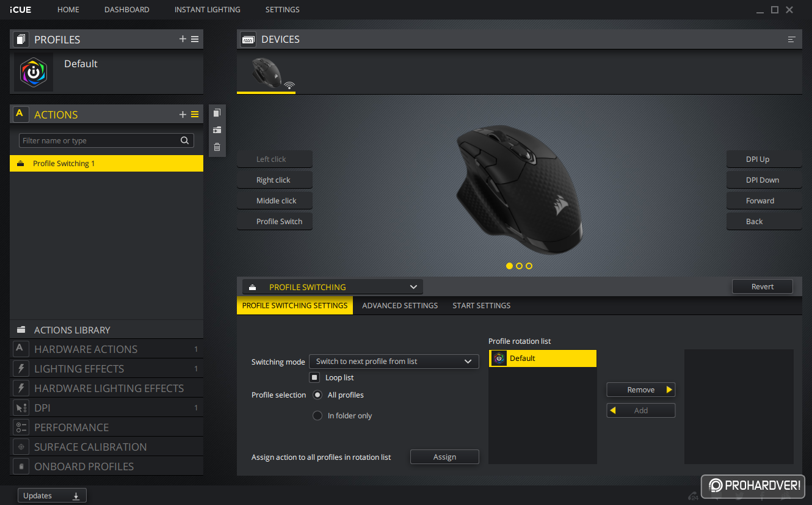Expand the Hardware Actions section
The width and height of the screenshot is (812, 505).
click(106, 349)
